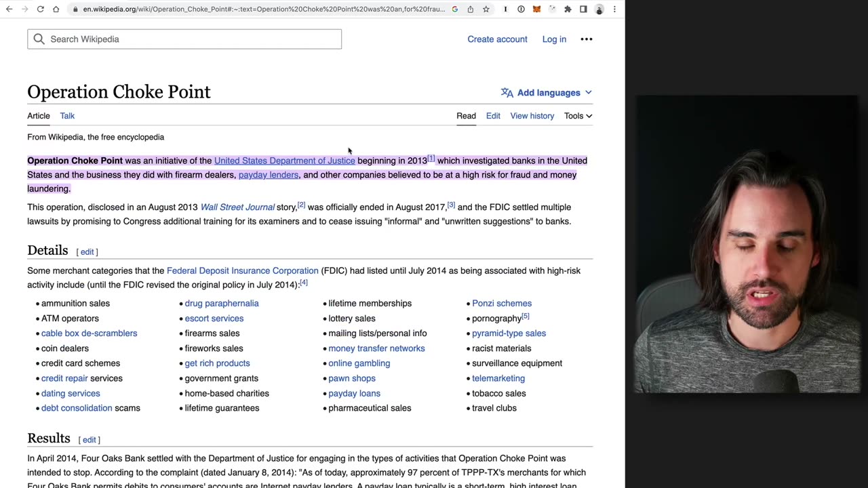Click citation reference [3]

(x=451, y=205)
